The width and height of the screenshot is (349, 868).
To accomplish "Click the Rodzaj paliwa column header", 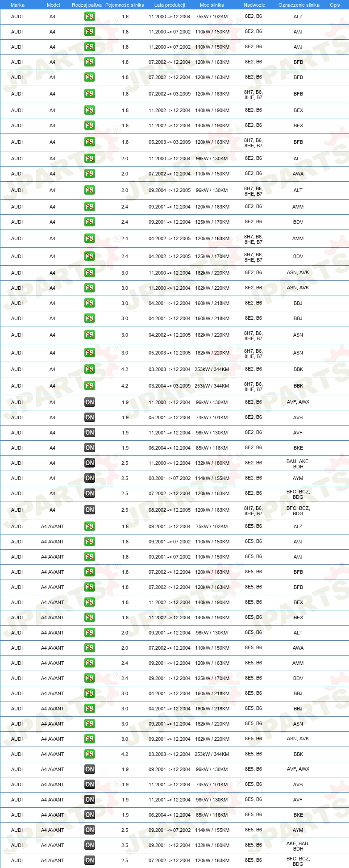I will (87, 5).
